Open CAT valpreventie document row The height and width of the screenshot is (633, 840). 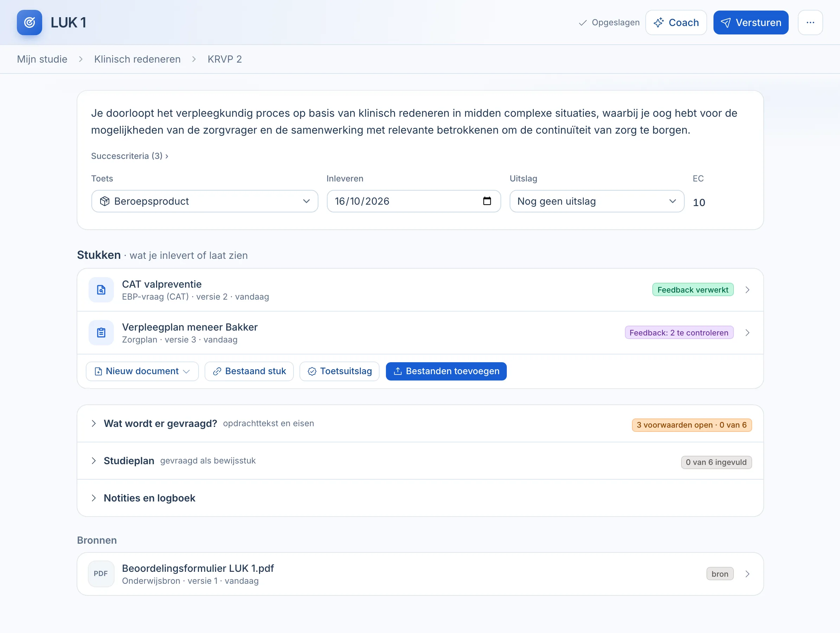(420, 290)
